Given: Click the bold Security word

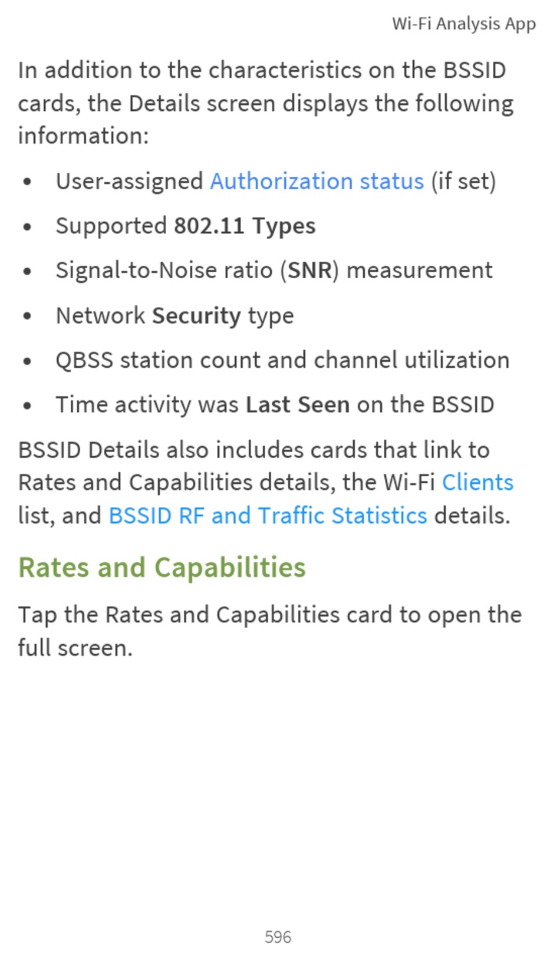Looking at the screenshot, I should click(x=196, y=316).
